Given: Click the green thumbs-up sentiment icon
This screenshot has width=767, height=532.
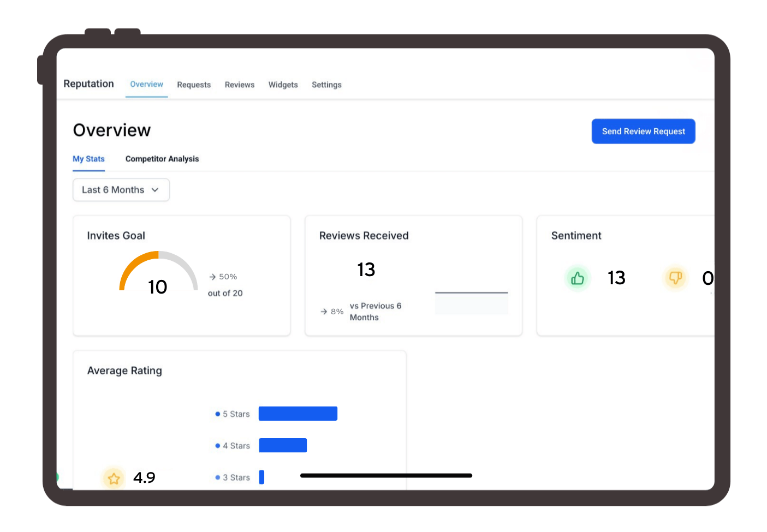Looking at the screenshot, I should pos(578,279).
